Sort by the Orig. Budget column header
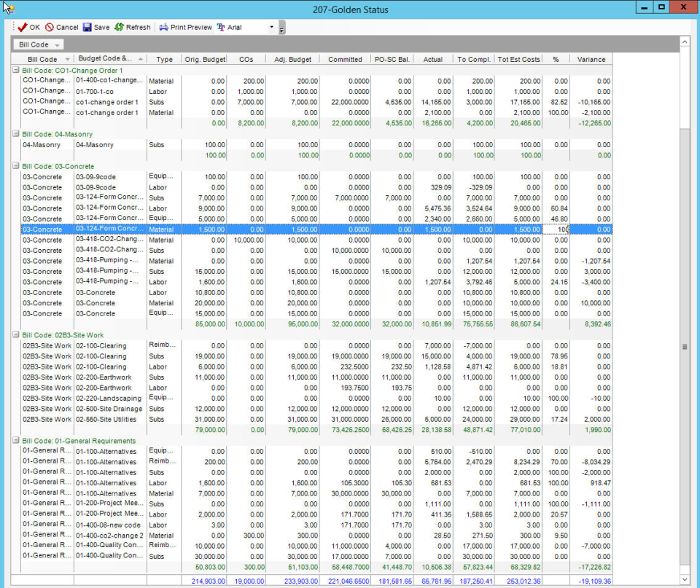 (205, 59)
